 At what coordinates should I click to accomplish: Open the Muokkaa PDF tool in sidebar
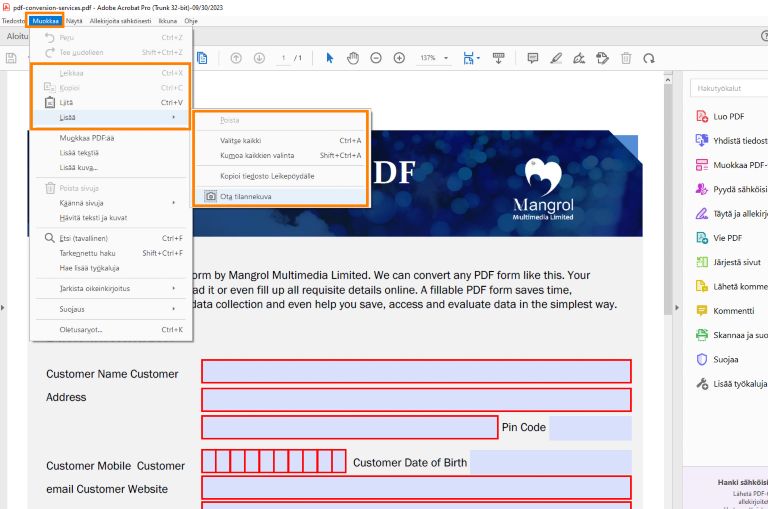coord(731,165)
